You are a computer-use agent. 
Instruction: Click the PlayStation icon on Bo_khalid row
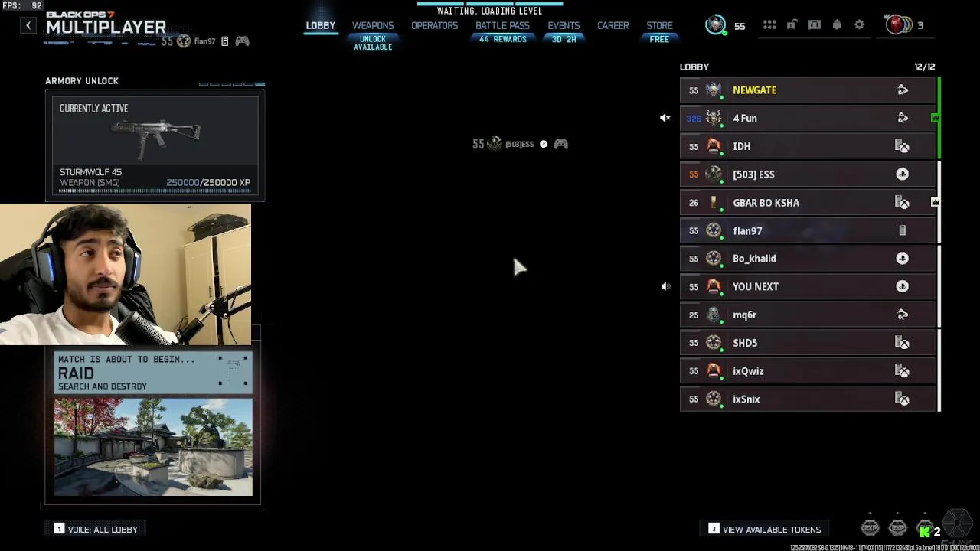(x=903, y=259)
